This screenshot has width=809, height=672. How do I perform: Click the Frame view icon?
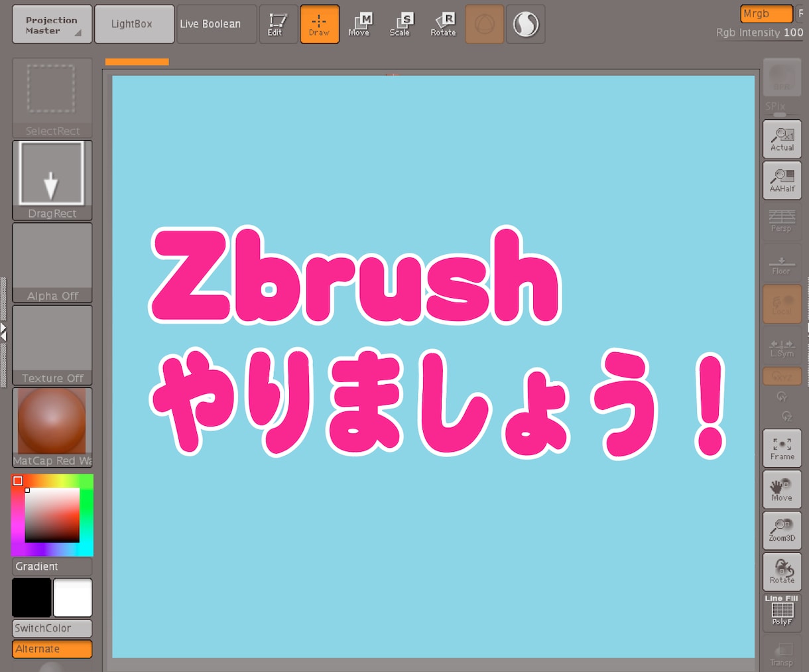click(782, 448)
